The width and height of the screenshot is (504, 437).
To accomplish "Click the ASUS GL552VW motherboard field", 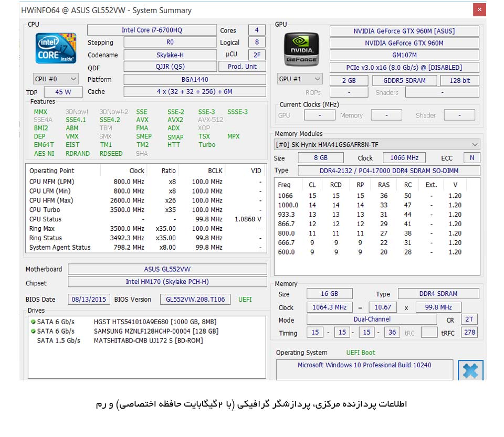I will coord(167,269).
